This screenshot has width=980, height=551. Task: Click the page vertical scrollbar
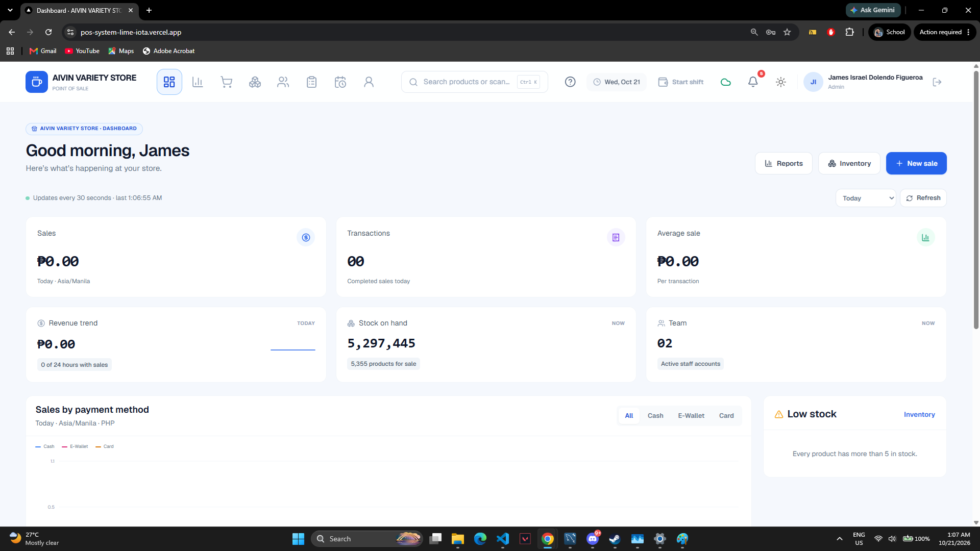(x=976, y=199)
